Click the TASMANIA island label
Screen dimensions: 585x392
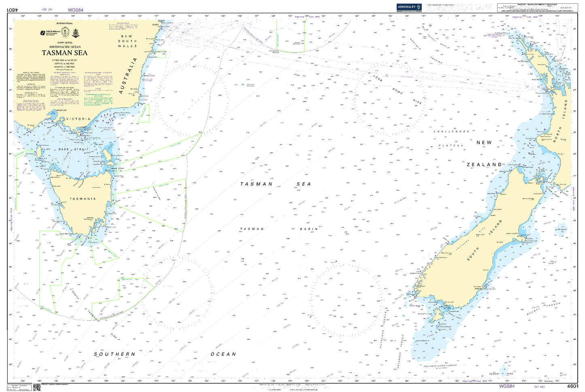click(83, 199)
